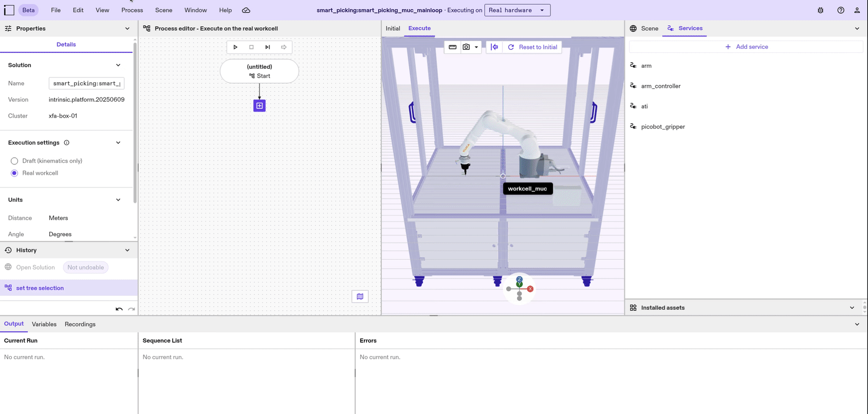Open the File menu
Viewport: 868px width, 414px height.
pos(56,10)
